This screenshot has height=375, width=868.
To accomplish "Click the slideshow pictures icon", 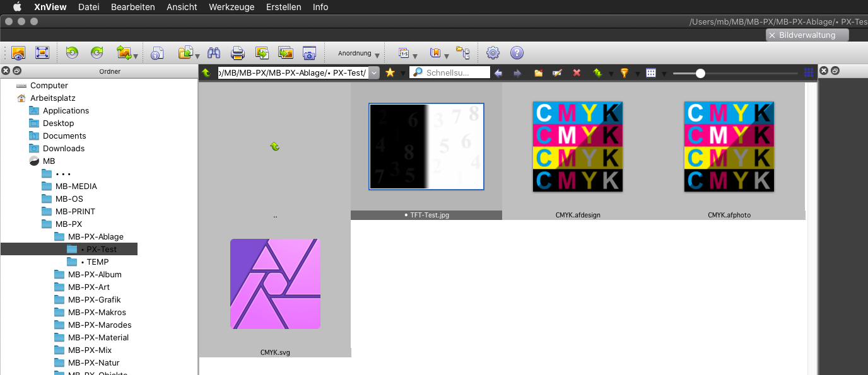I will tap(285, 53).
